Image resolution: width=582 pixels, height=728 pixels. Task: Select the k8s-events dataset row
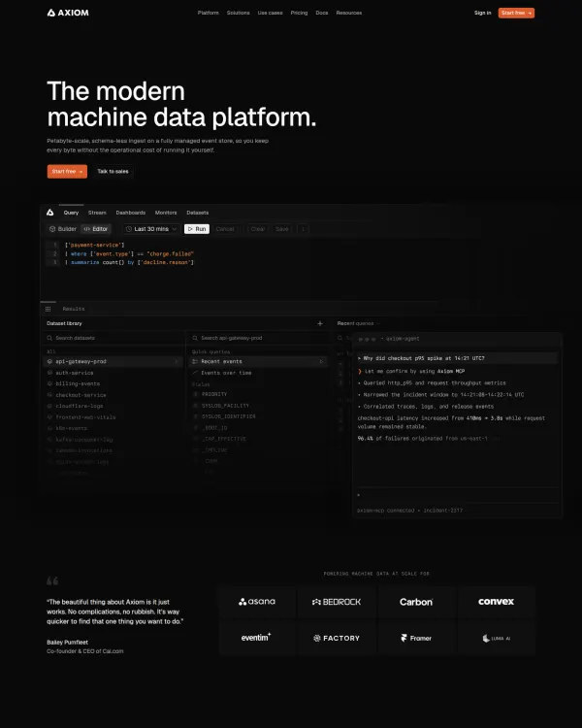pyautogui.click(x=113, y=428)
